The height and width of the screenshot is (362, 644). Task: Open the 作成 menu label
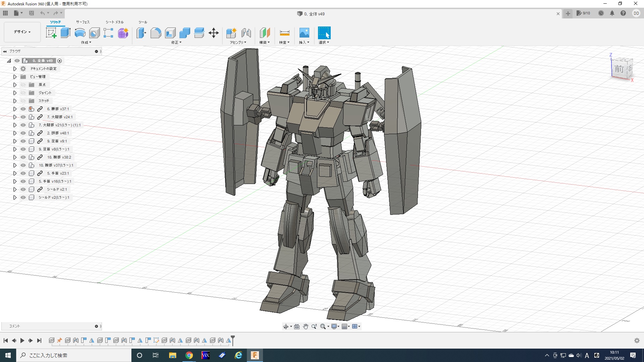tap(86, 43)
